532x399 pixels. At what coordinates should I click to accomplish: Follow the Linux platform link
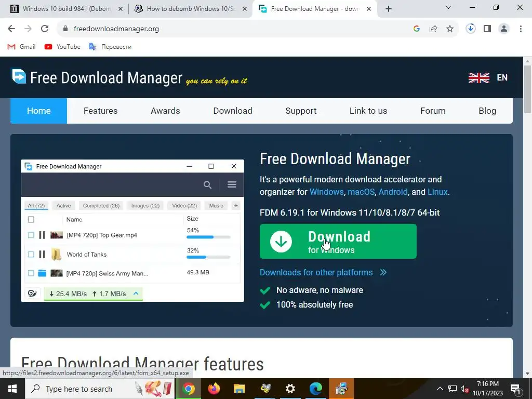(437, 192)
